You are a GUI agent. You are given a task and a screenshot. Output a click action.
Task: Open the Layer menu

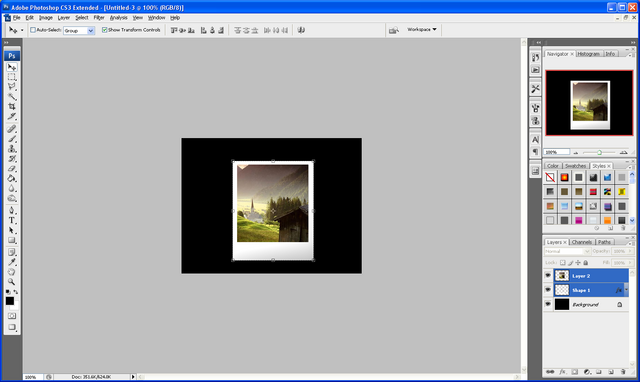coord(63,18)
